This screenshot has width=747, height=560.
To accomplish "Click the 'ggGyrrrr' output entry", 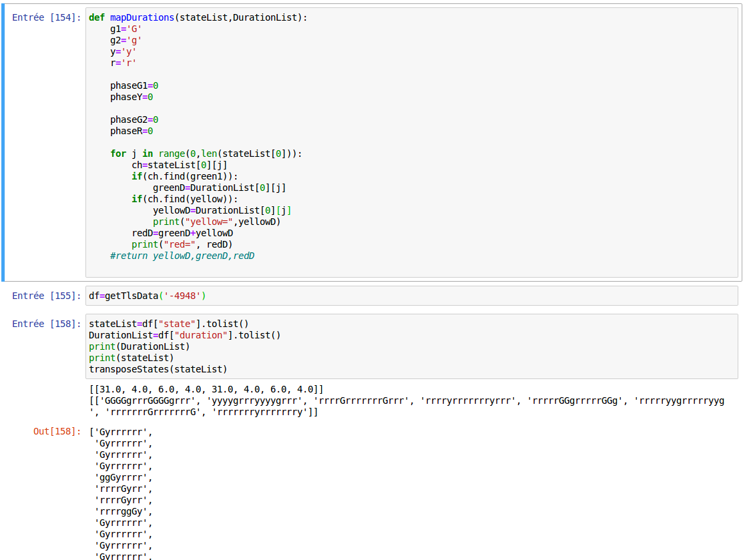I will (x=123, y=477).
